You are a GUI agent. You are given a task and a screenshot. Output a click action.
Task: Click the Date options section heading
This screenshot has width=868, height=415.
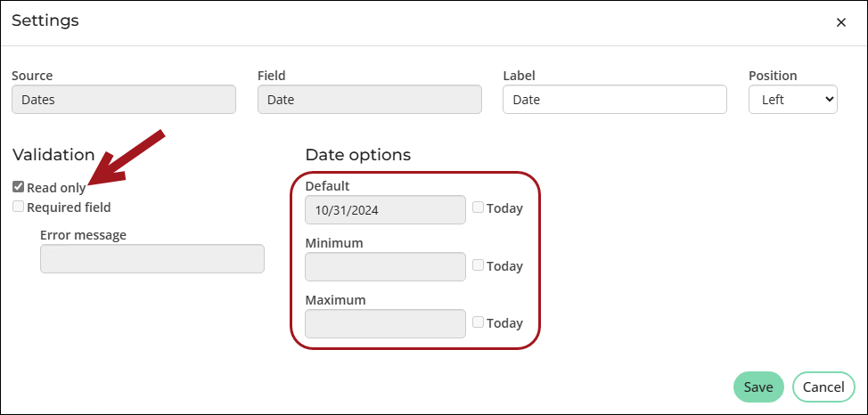358,155
